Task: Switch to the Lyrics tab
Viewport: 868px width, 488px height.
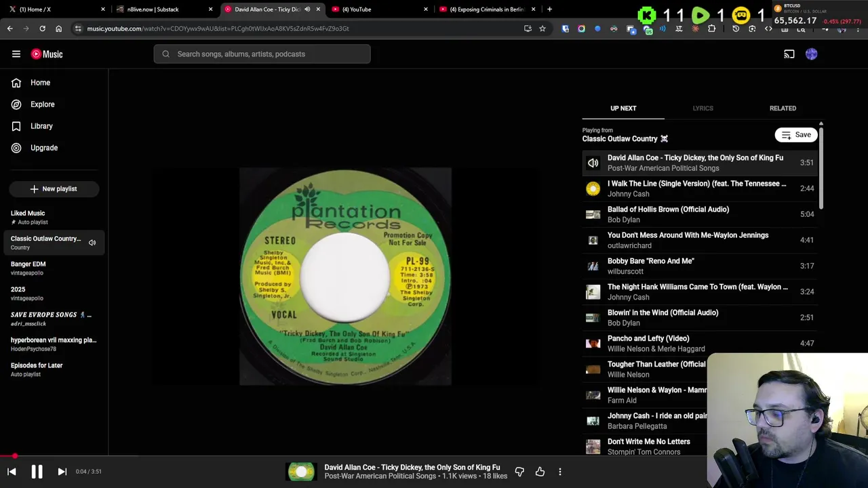Action: tap(703, 108)
